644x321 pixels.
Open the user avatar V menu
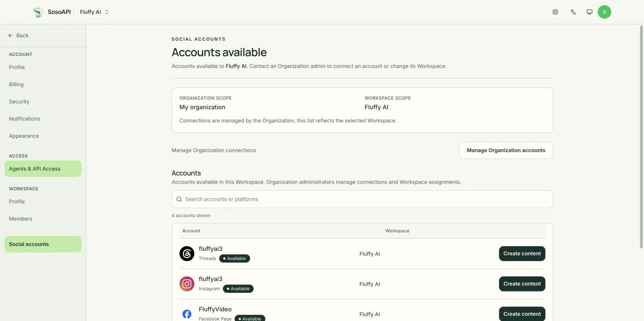(x=604, y=12)
